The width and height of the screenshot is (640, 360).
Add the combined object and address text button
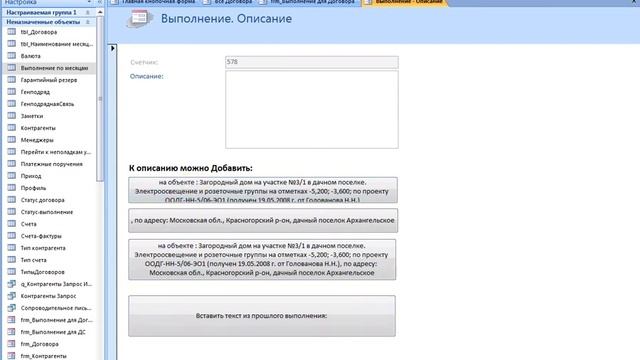click(x=262, y=260)
